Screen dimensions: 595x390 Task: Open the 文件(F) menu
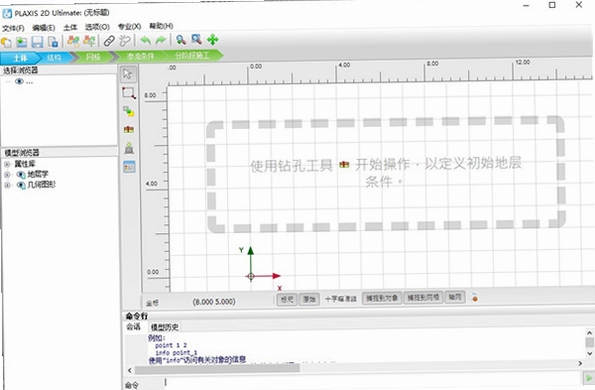pos(13,28)
